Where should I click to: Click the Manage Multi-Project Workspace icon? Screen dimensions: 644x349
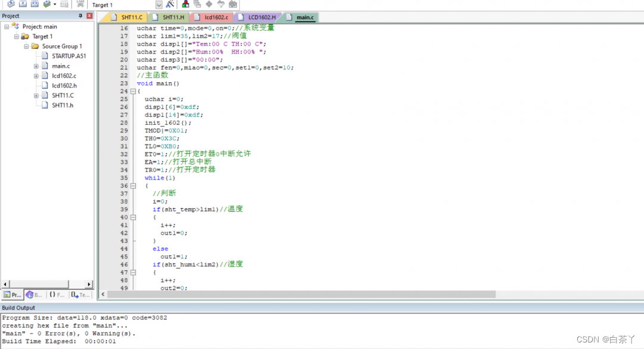coord(197,4)
